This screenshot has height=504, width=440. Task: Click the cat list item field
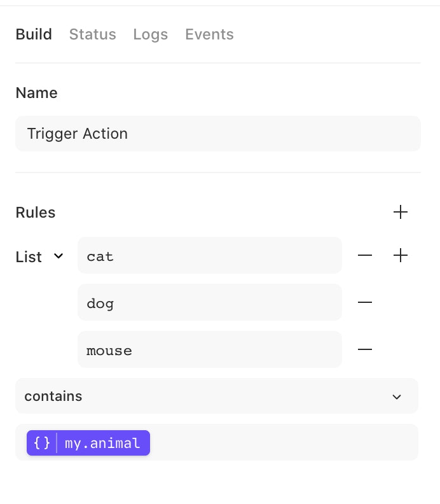coord(209,256)
